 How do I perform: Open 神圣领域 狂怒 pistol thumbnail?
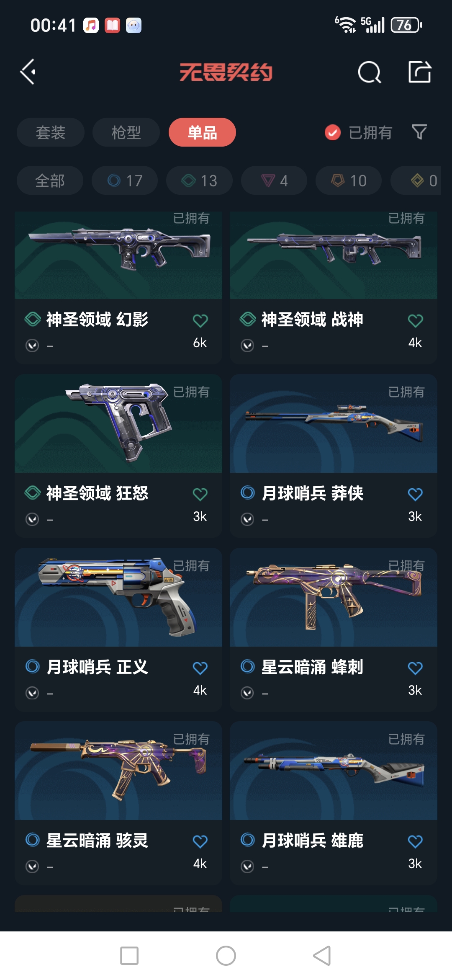click(118, 423)
